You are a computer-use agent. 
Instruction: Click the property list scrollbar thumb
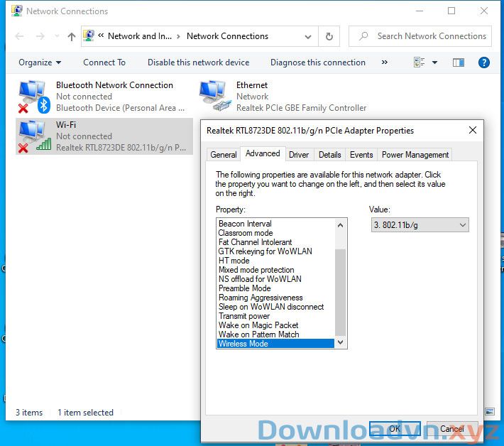[341, 292]
